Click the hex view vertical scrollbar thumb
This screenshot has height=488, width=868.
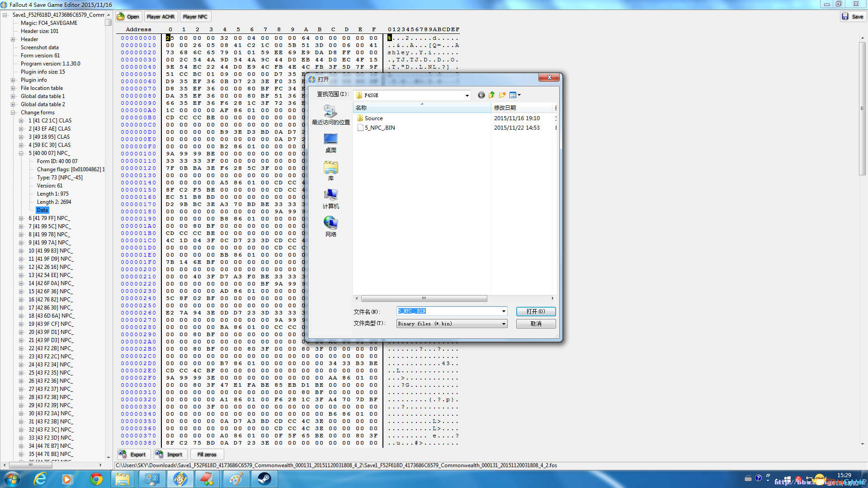pyautogui.click(x=862, y=108)
